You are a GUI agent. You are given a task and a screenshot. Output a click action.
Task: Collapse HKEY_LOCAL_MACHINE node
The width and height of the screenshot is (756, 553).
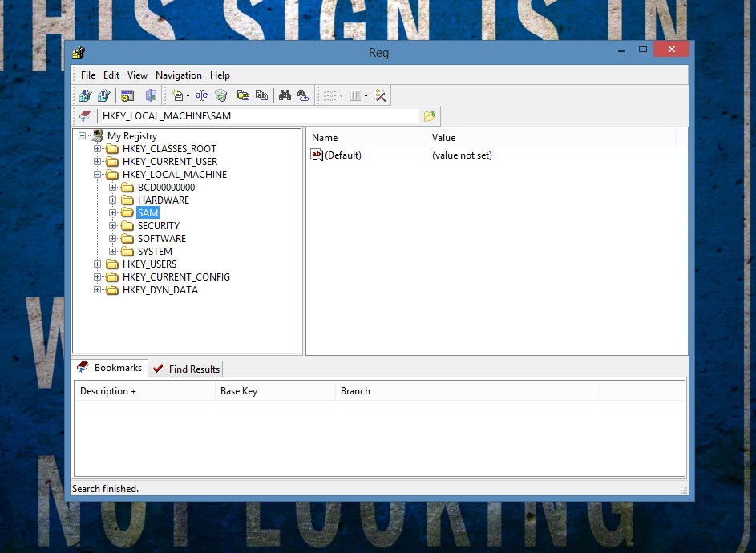(x=97, y=174)
